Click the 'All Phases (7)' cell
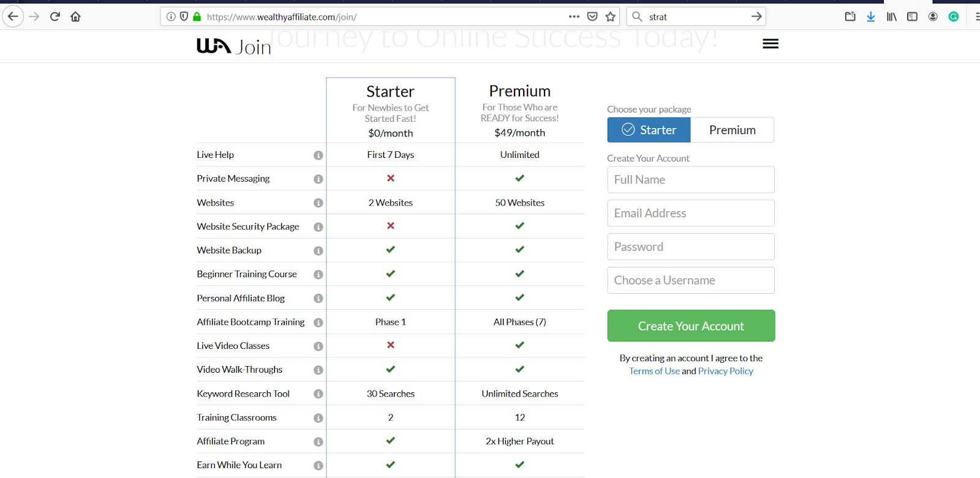This screenshot has width=980, height=478. pos(520,322)
